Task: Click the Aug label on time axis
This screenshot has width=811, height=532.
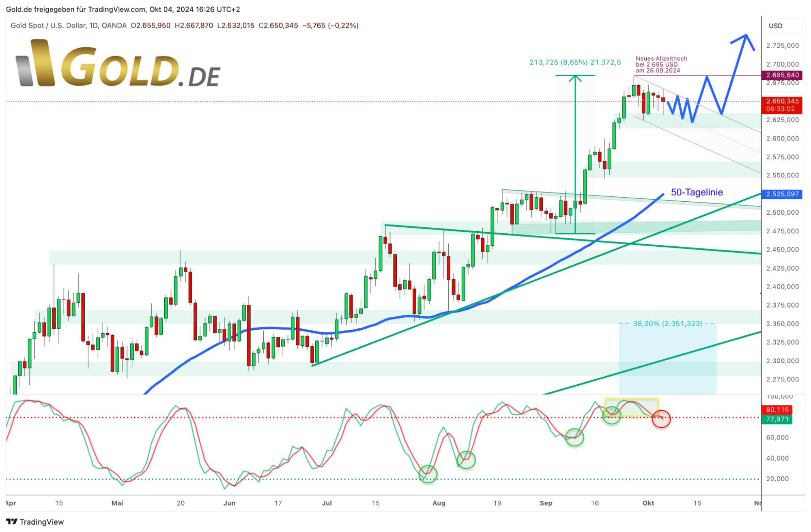Action: tap(439, 503)
